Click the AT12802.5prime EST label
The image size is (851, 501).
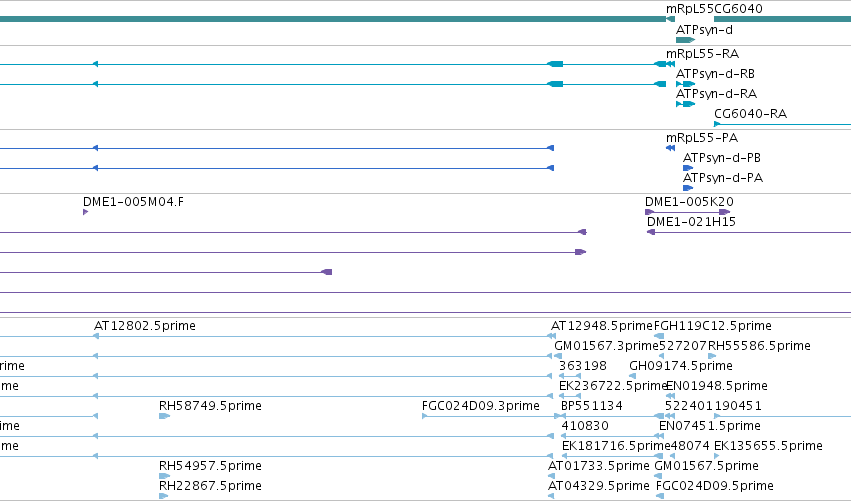coord(145,326)
